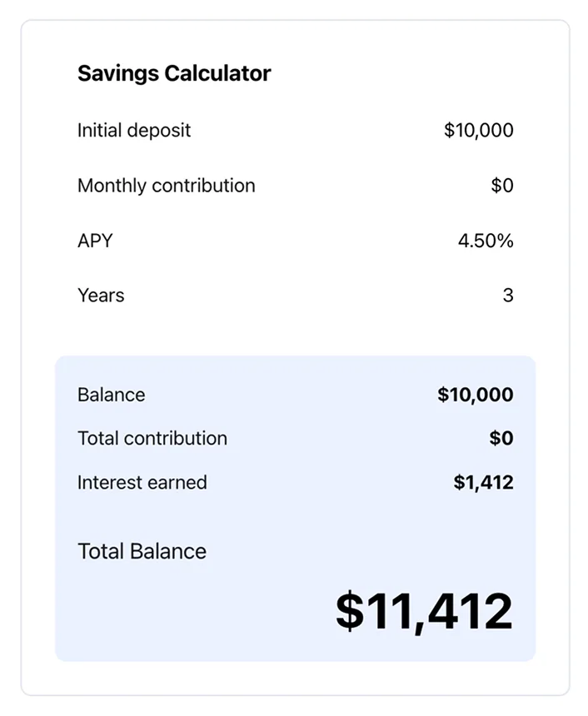Select the Balance row in results
The width and height of the screenshot is (588, 716).
294,395
